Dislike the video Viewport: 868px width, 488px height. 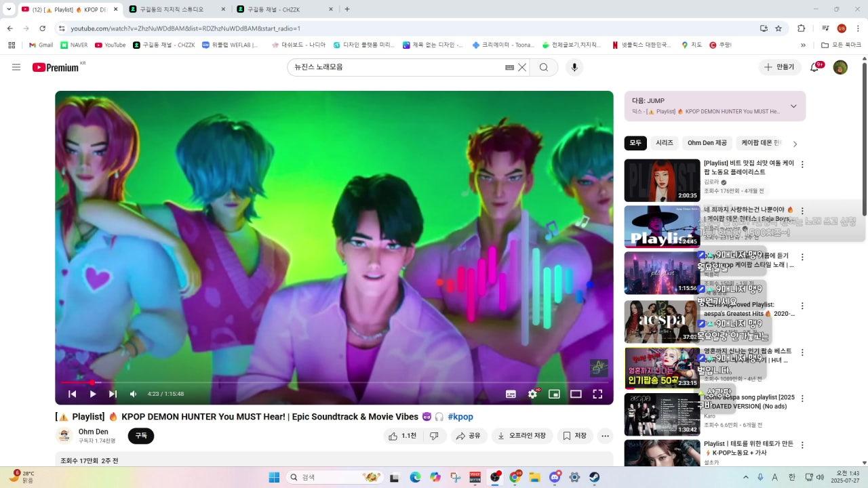(434, 436)
